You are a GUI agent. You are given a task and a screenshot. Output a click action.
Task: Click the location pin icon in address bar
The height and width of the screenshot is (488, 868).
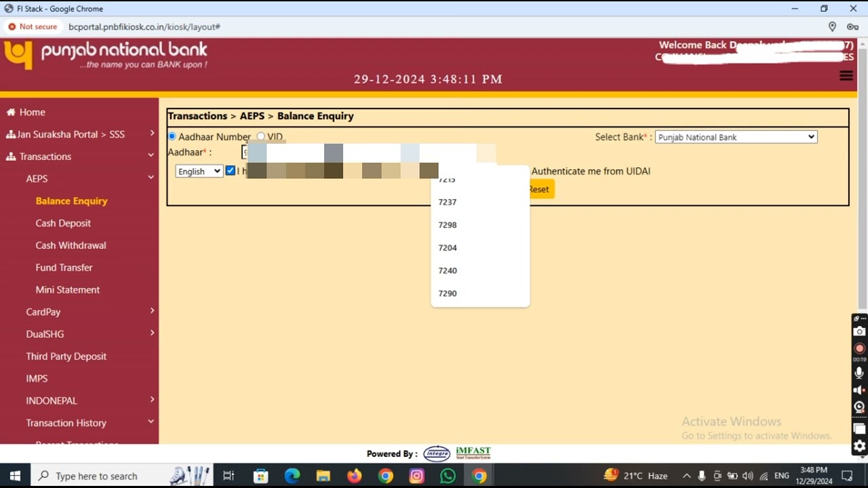point(832,26)
